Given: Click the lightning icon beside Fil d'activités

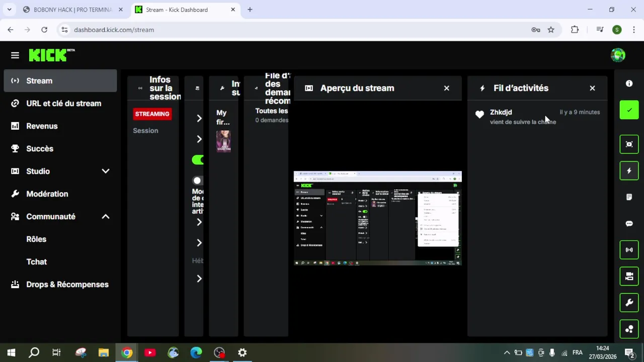Looking at the screenshot, I should click(482, 88).
